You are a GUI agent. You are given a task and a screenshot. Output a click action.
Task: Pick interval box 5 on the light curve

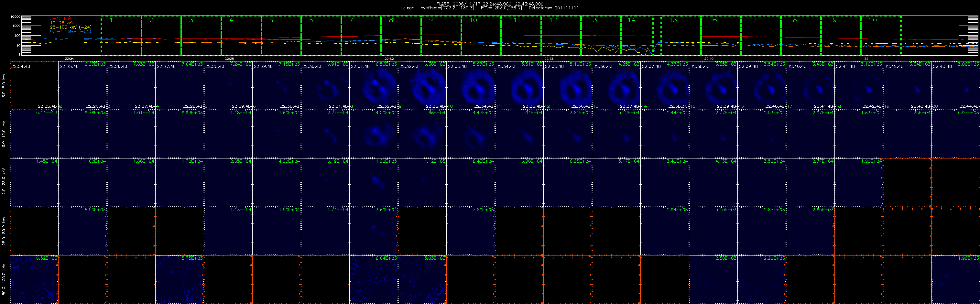(281, 36)
